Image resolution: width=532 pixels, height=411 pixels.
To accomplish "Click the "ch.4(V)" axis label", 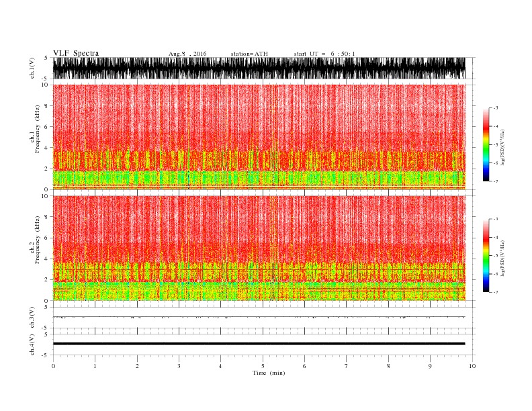I will [x=32, y=345].
